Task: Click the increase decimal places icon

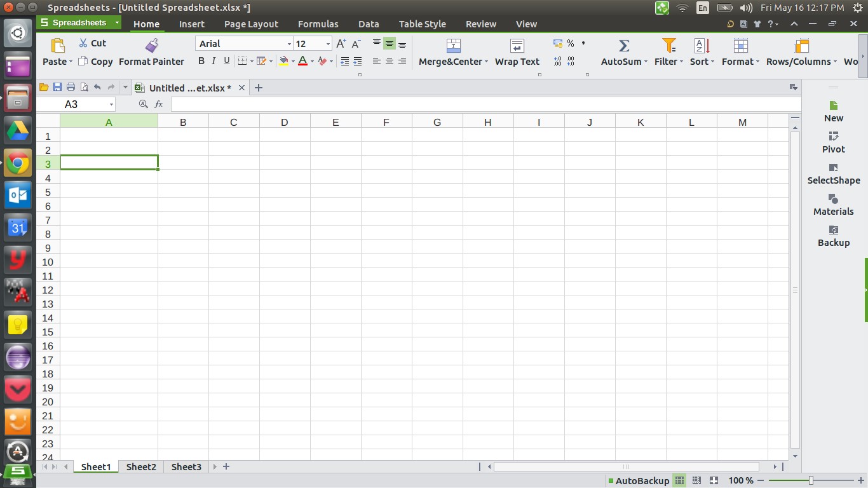Action: [559, 61]
